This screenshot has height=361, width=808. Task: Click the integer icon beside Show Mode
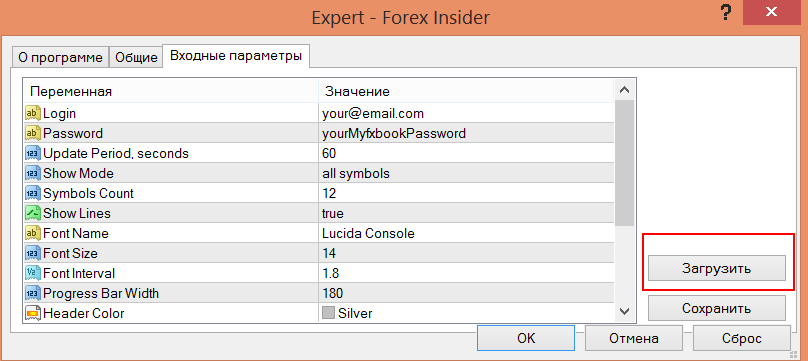tap(33, 174)
